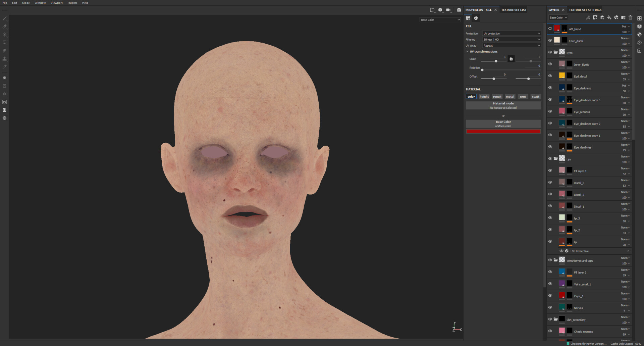Open the Projection dropdown in Fill properties
644x346 pixels.
[511, 33]
